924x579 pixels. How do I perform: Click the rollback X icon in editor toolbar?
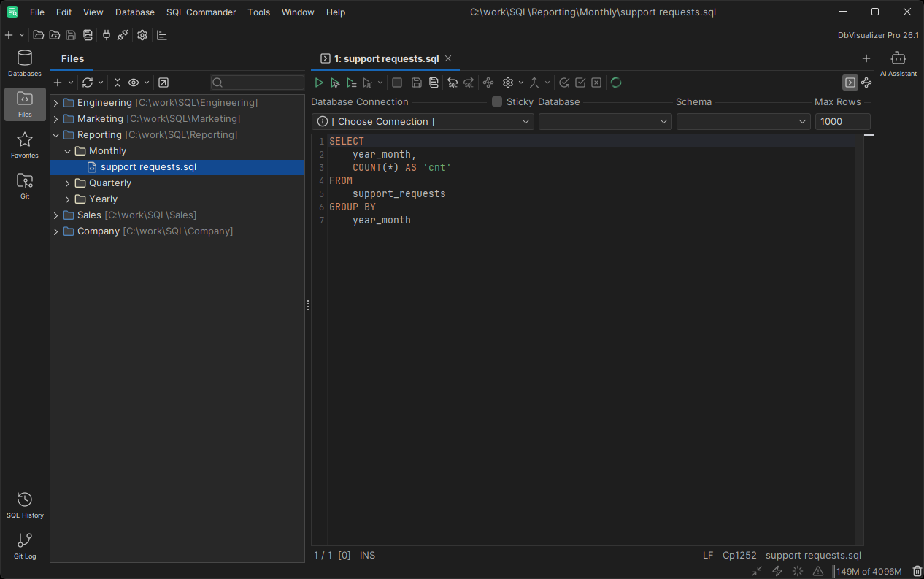596,83
